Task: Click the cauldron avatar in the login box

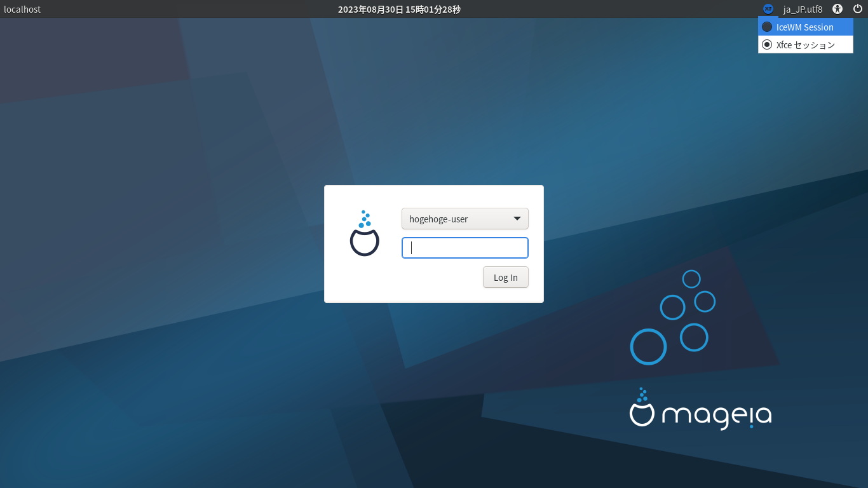Action: coord(365,233)
